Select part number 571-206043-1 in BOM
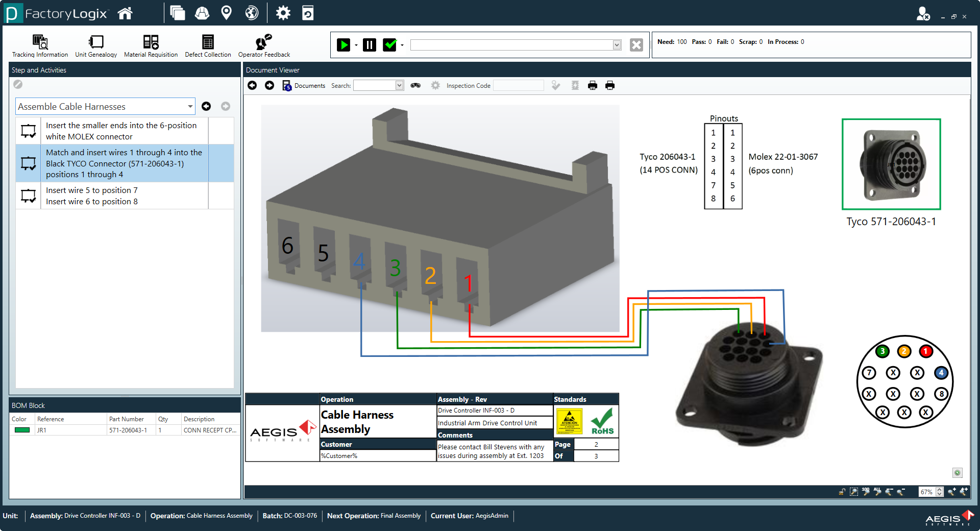The height and width of the screenshot is (531, 980). [x=128, y=430]
